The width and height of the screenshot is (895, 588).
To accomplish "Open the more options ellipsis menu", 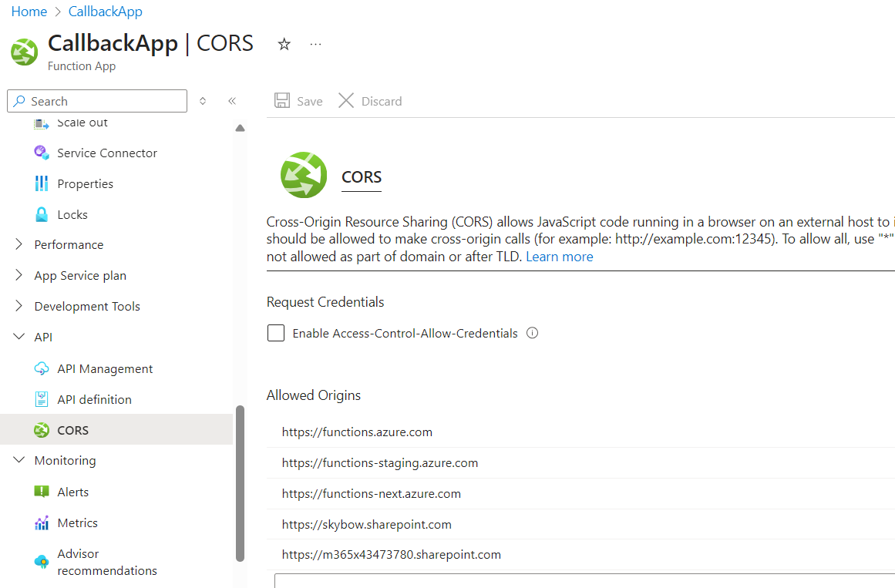I will pos(315,45).
